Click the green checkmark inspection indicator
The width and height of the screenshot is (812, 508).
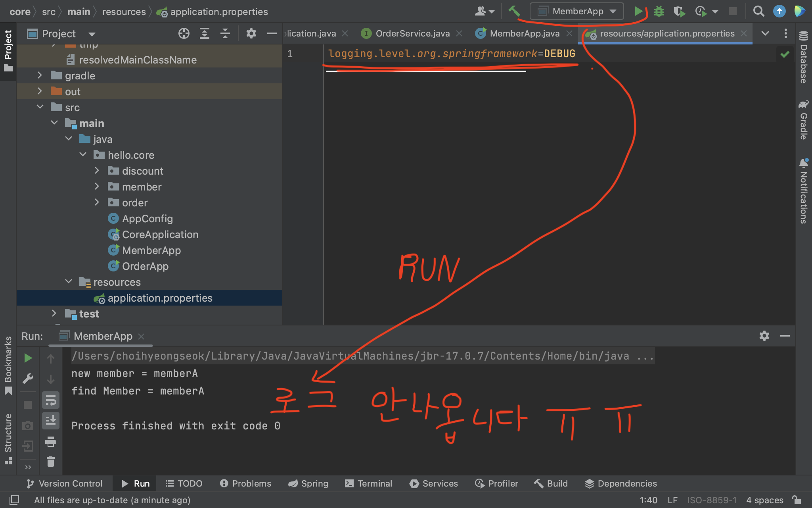pyautogui.click(x=785, y=54)
